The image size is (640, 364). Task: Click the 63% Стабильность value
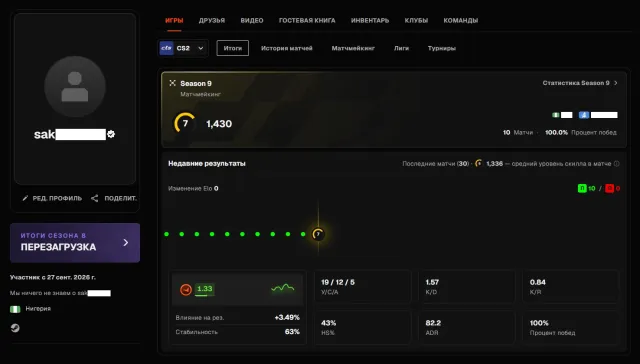(292, 332)
